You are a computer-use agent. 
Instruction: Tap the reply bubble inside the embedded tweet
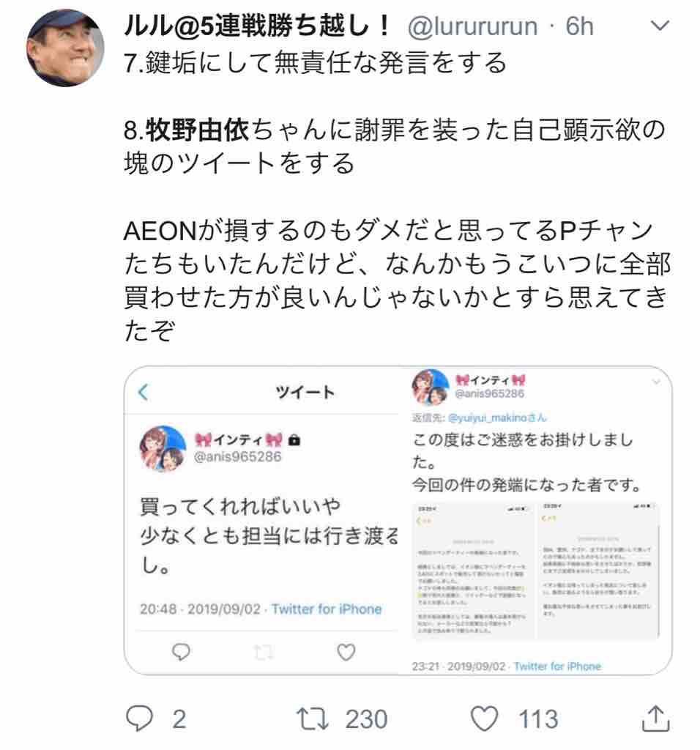point(181,651)
